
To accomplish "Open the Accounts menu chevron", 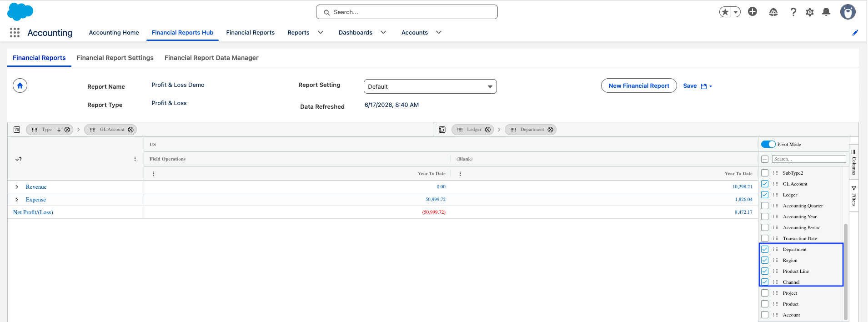I will coord(439,32).
